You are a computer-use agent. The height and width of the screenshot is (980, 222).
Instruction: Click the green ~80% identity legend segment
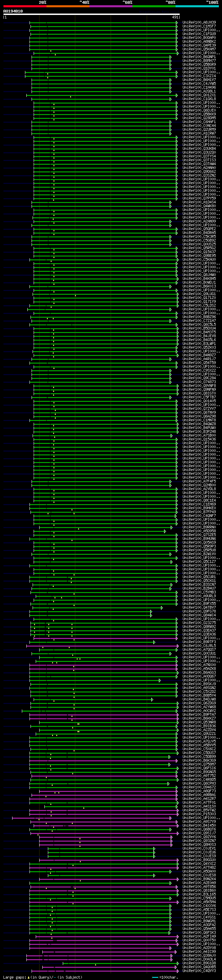pyautogui.click(x=154, y=6)
